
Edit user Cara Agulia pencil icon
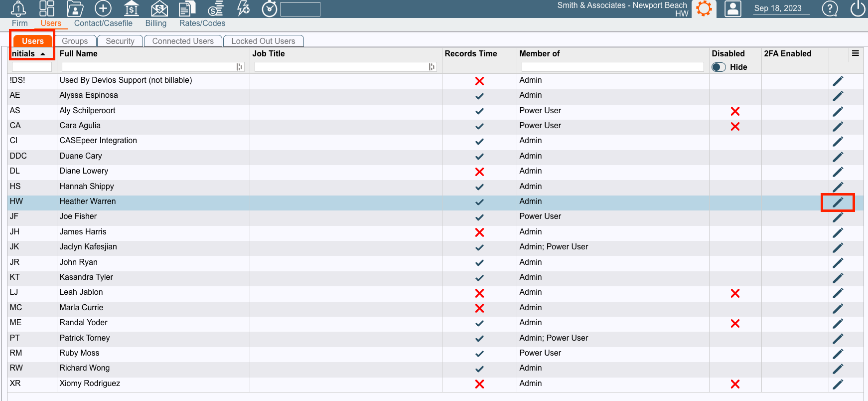pos(838,126)
